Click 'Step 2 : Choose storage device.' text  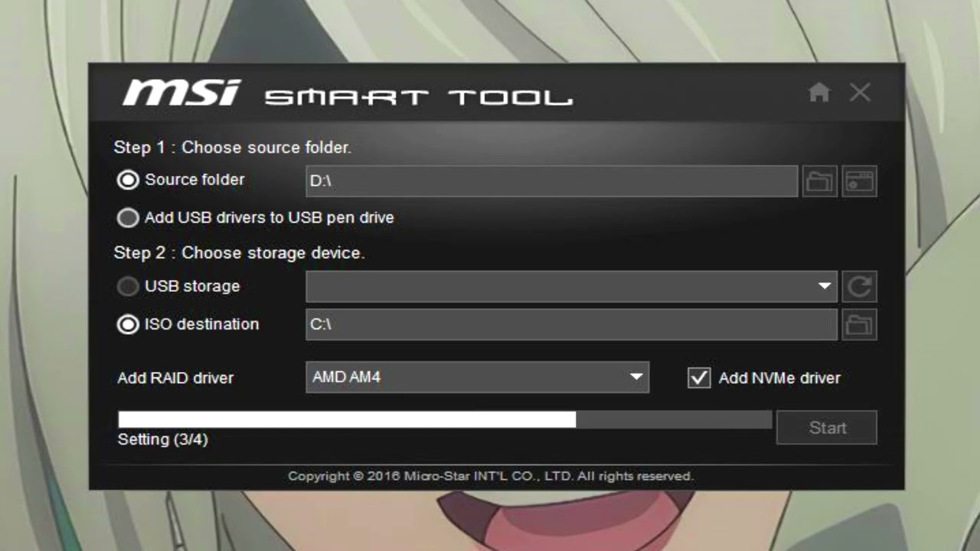tap(240, 253)
